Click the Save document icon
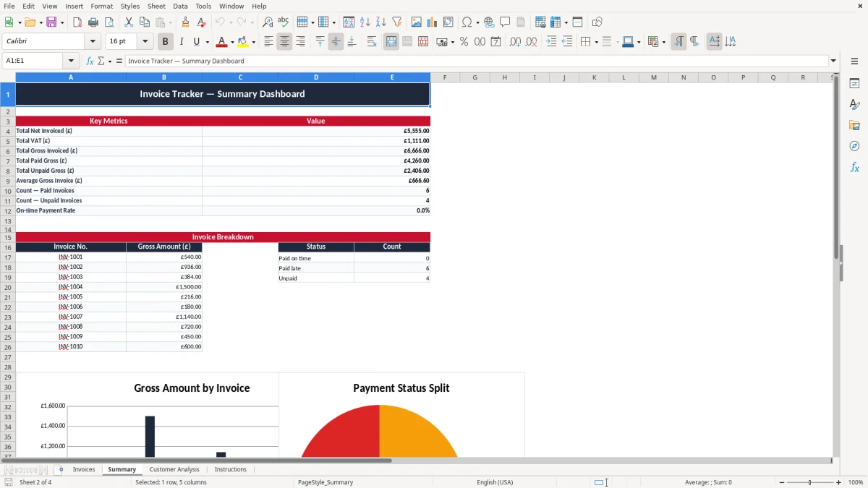 [51, 22]
